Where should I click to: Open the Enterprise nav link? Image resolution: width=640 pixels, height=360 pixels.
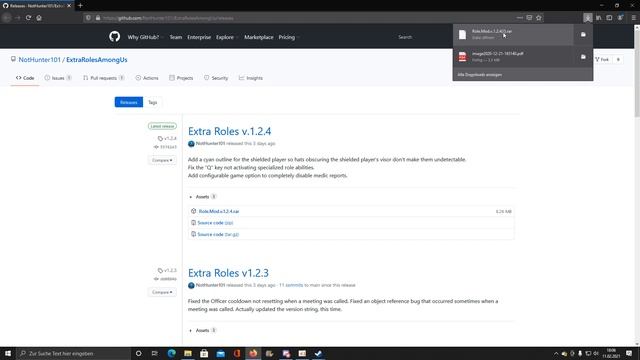pos(199,37)
